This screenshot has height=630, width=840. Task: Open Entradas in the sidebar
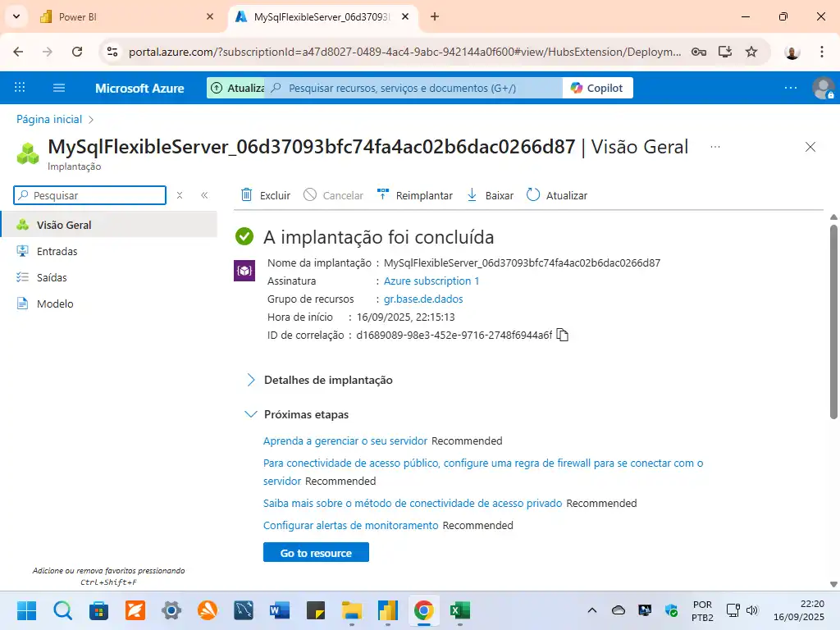[109, 251]
